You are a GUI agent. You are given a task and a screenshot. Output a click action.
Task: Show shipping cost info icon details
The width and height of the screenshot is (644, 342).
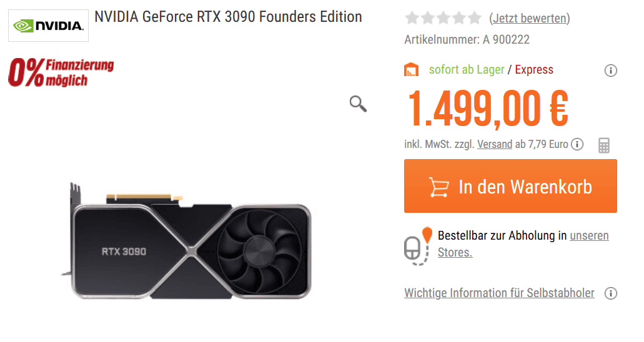pyautogui.click(x=578, y=145)
